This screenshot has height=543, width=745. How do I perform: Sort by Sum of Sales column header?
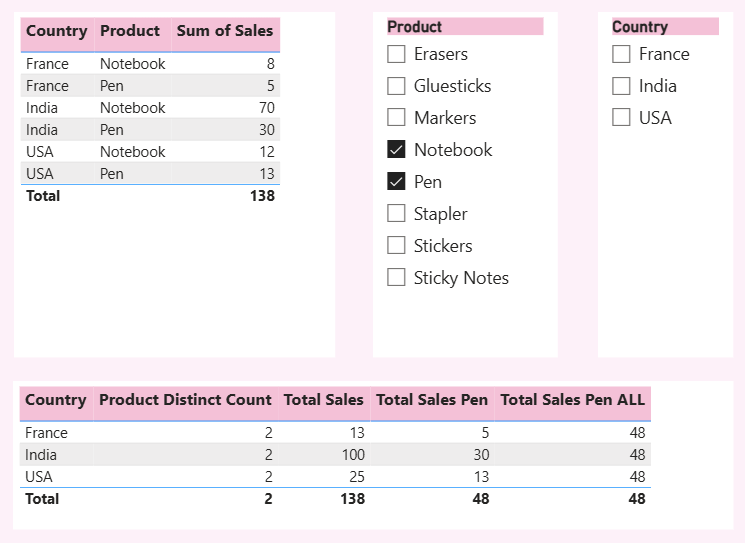pyautogui.click(x=224, y=31)
